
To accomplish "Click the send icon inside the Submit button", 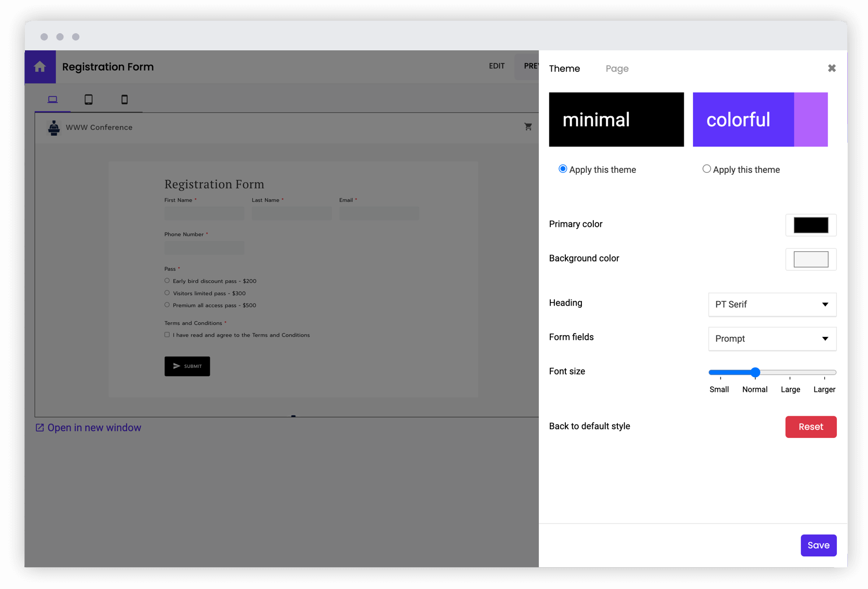I will 177,366.
